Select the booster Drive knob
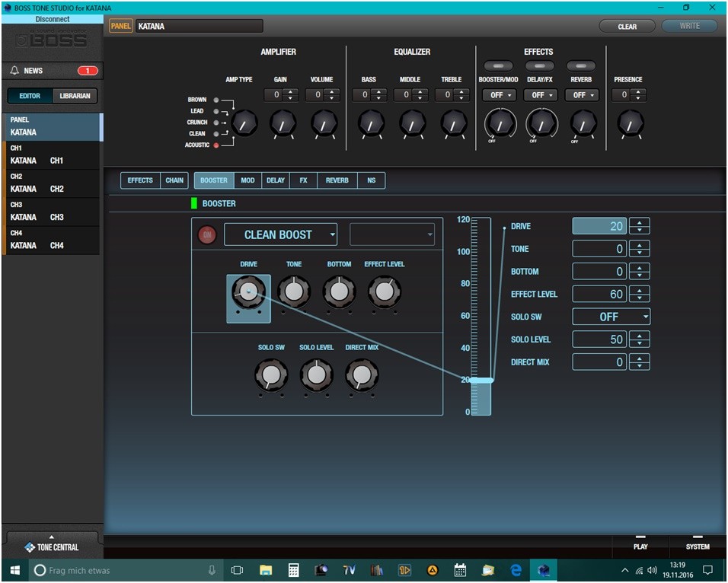728x583 pixels. 248,292
